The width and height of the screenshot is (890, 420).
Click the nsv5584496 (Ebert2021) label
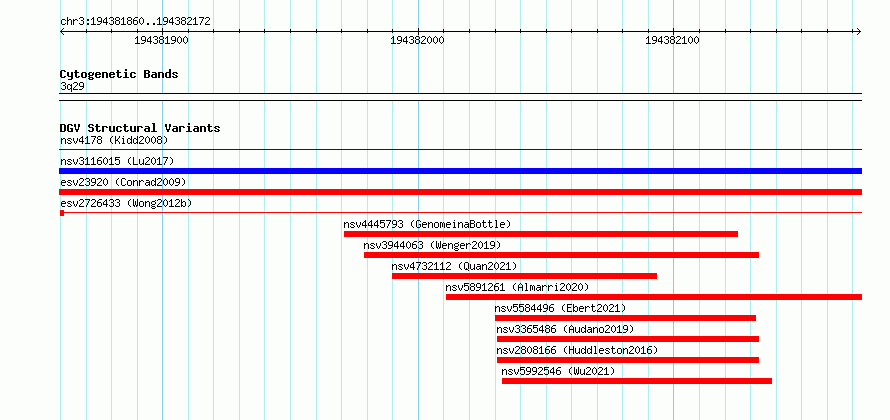[560, 308]
